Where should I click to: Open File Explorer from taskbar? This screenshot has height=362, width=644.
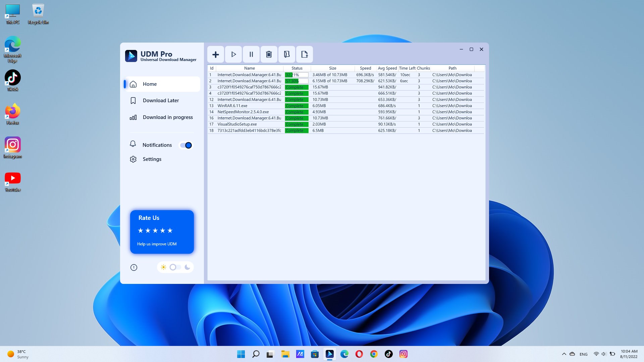tap(285, 354)
